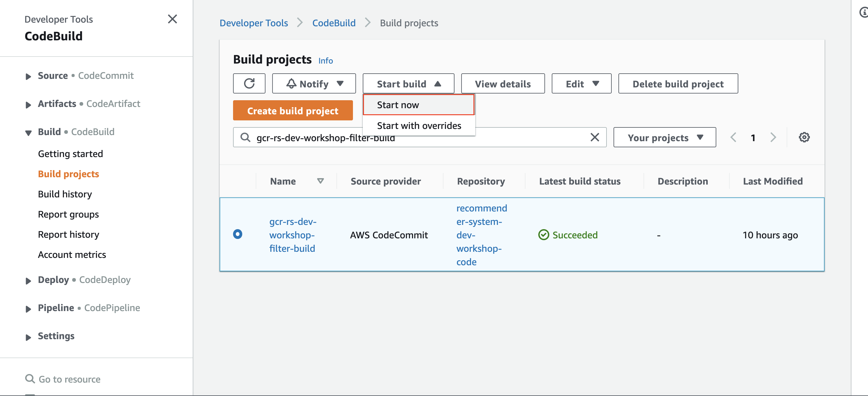Expand the Your projects dropdown filter
Viewport: 868px width, 396px height.
coord(663,137)
